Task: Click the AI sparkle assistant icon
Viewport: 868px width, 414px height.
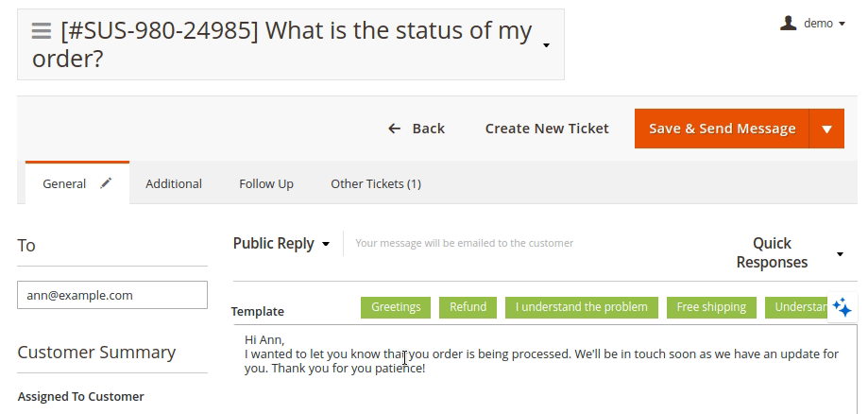Action: tap(842, 307)
